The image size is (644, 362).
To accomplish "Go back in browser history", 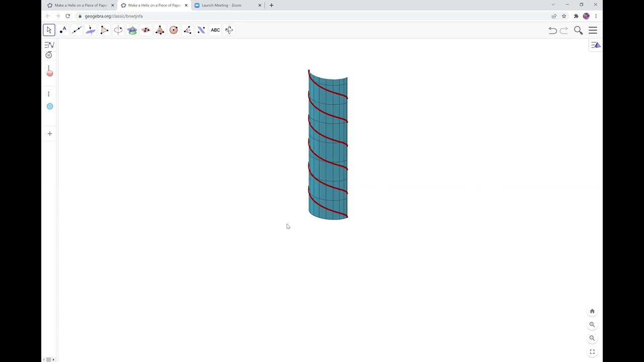I will pos(48,16).
